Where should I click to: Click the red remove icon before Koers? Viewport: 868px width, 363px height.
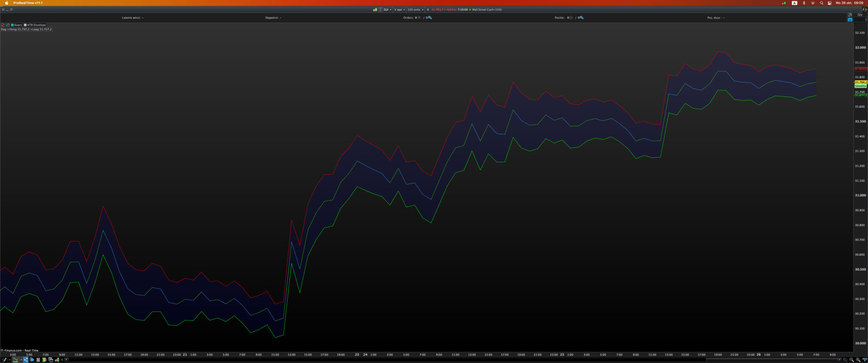[x=3, y=25]
